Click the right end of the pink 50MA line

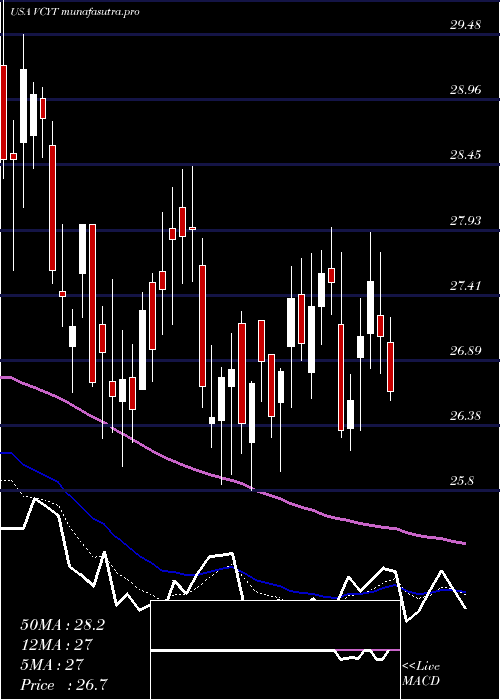(464, 543)
